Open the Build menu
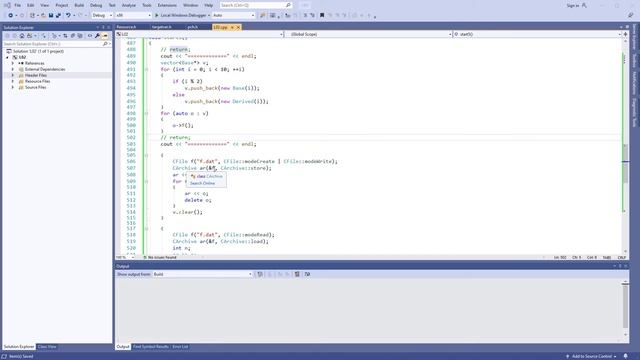Viewport: 640px width, 360px height. [79, 5]
